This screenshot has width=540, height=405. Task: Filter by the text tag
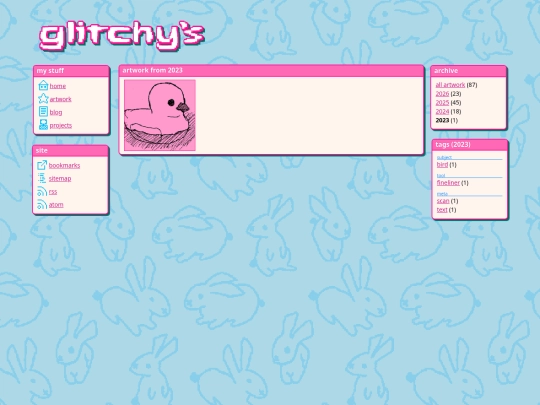click(442, 210)
